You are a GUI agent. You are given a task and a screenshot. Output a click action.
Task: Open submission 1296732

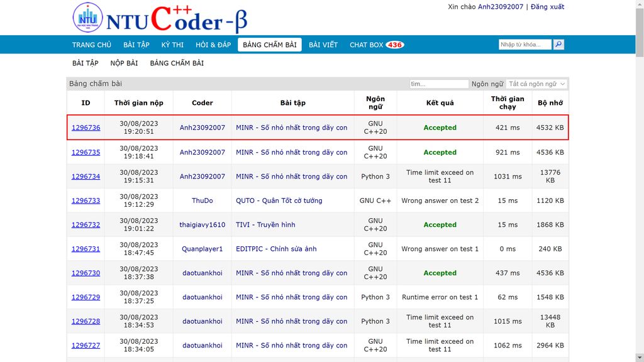(86, 225)
